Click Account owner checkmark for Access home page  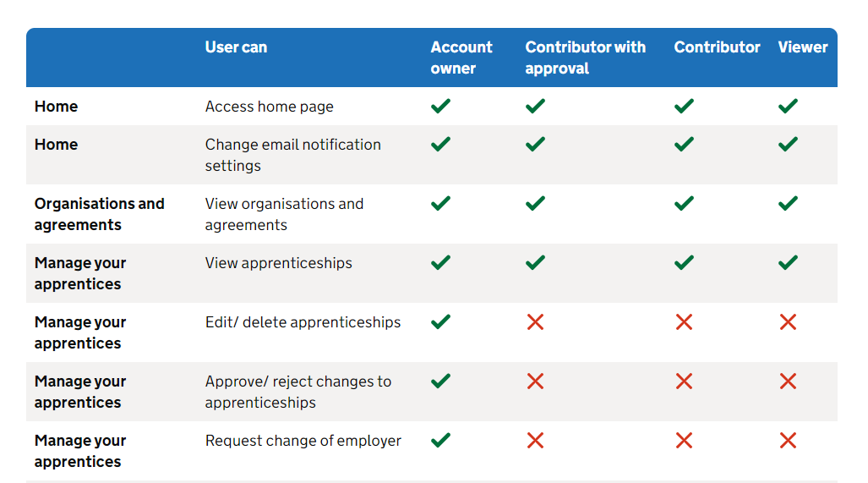click(x=440, y=107)
